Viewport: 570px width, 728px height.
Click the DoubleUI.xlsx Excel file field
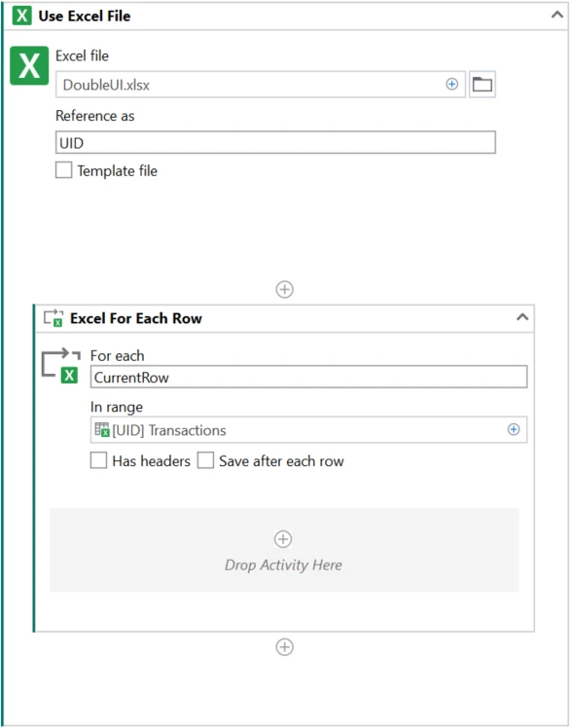[261, 85]
